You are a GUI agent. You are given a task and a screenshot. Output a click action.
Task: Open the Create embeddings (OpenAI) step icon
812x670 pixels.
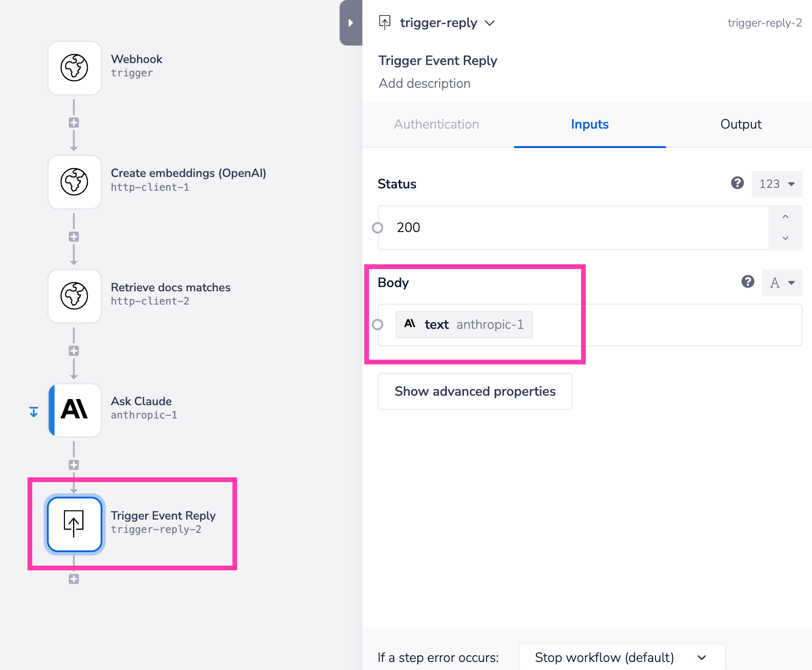pos(74,182)
